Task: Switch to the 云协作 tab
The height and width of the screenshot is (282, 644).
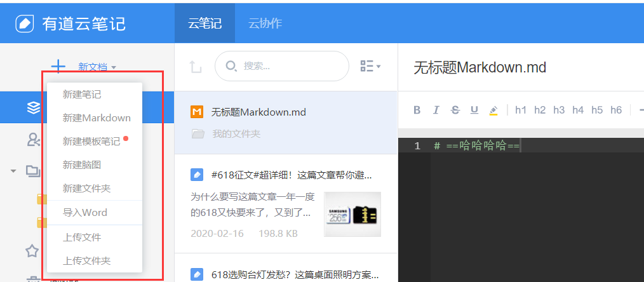Action: pos(265,23)
